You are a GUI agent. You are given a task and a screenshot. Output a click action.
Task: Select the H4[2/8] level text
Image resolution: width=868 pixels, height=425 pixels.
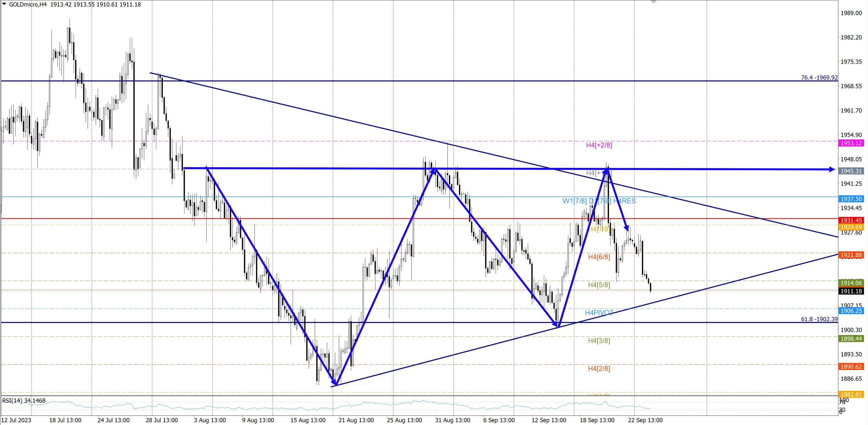[599, 368]
